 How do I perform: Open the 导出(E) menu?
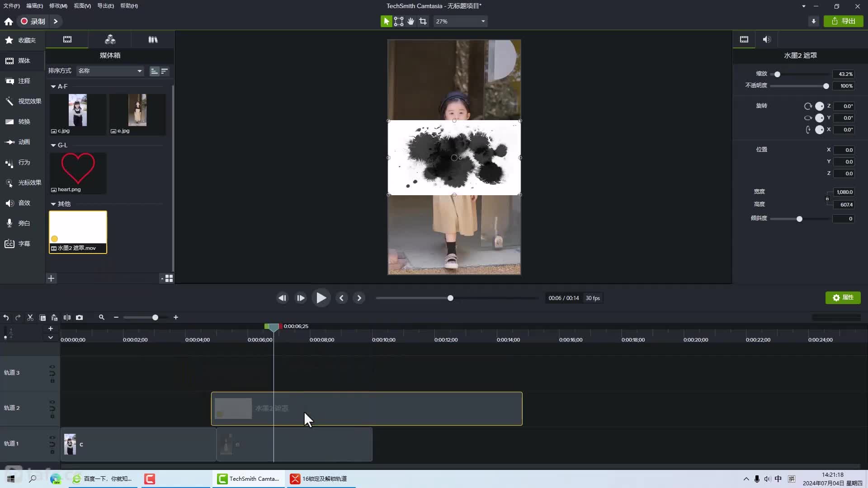point(105,6)
